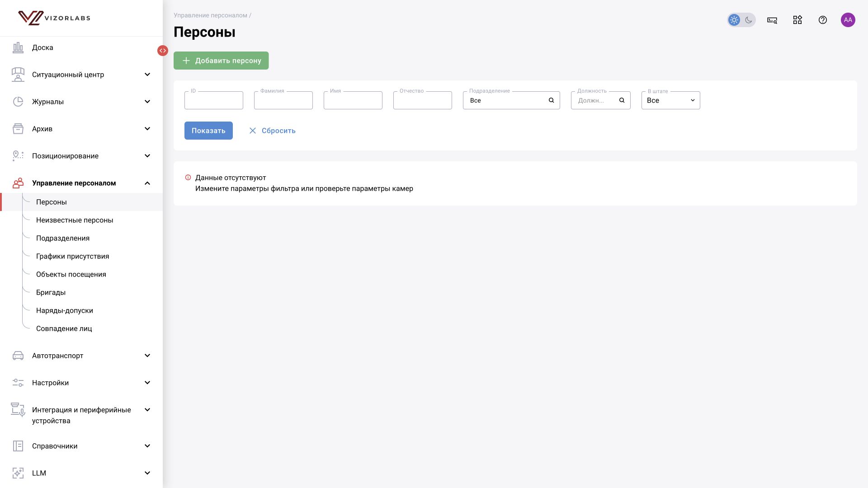Click the LLM sparkle icon

18,473
